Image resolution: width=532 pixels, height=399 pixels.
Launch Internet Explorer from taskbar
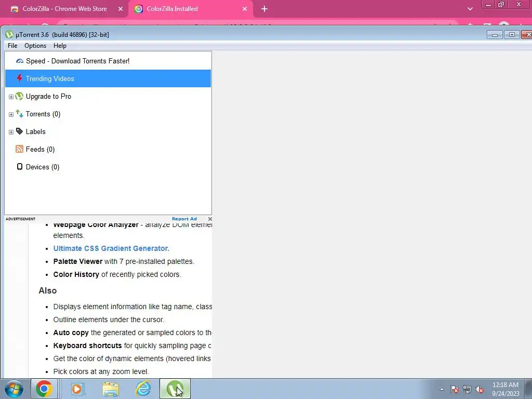click(x=143, y=389)
